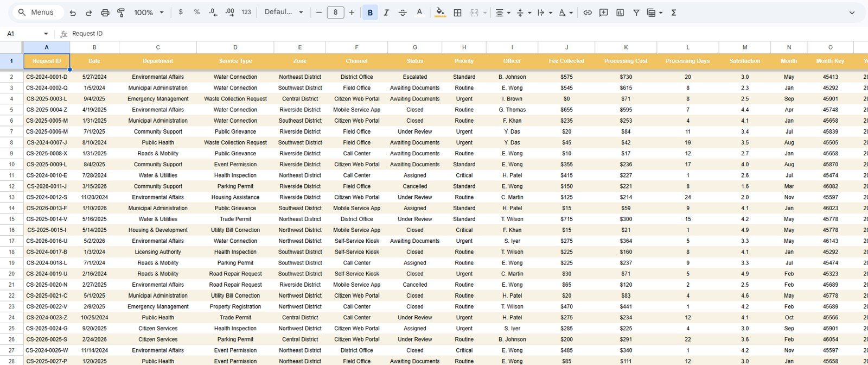Toggle bold formatting
This screenshot has height=365, width=868.
click(x=370, y=12)
